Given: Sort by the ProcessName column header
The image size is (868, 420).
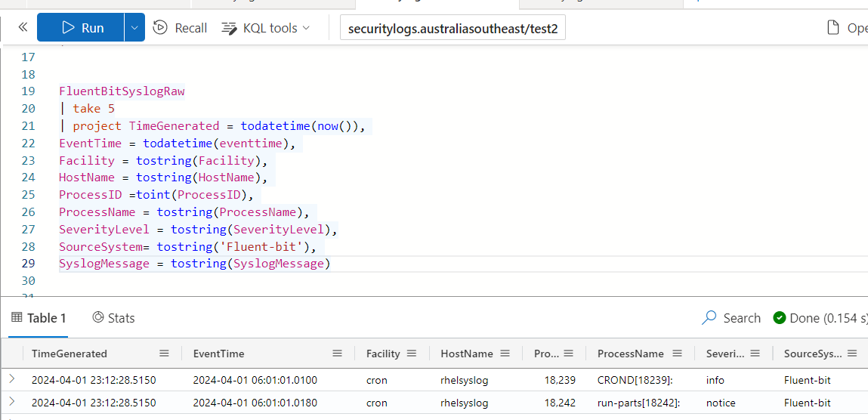Looking at the screenshot, I should [x=631, y=354].
